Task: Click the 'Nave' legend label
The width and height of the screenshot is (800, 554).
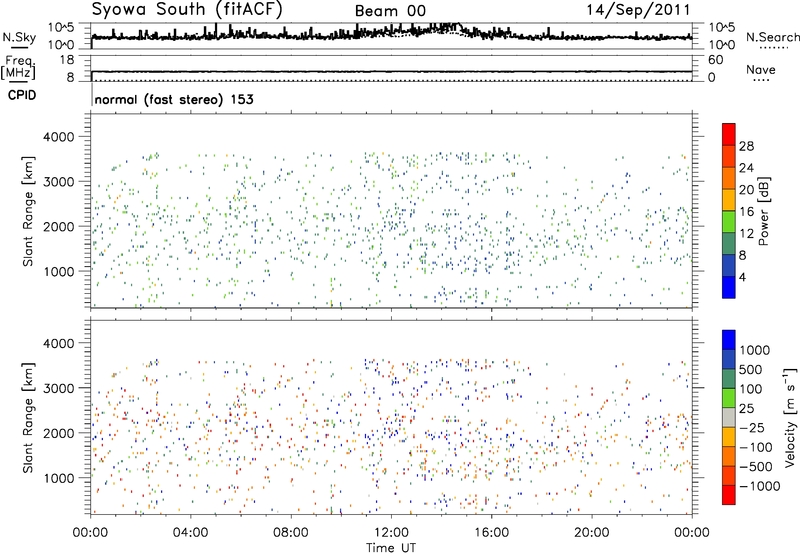Action: tap(761, 69)
